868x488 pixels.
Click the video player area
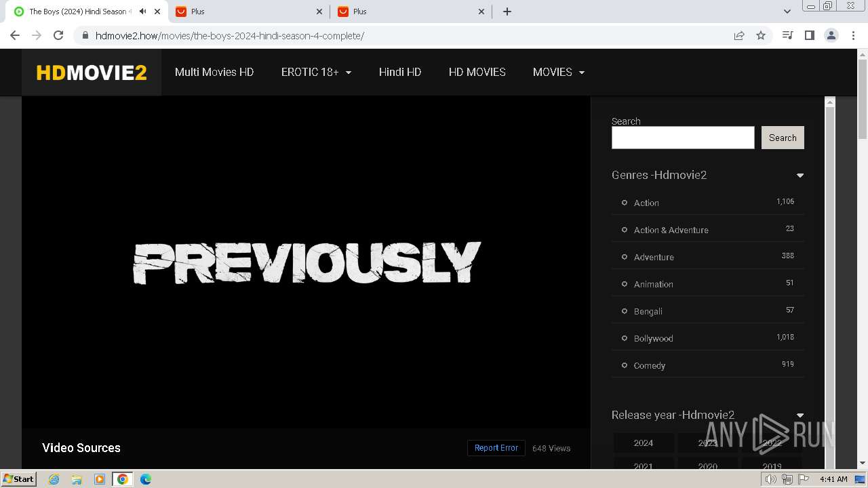click(306, 262)
